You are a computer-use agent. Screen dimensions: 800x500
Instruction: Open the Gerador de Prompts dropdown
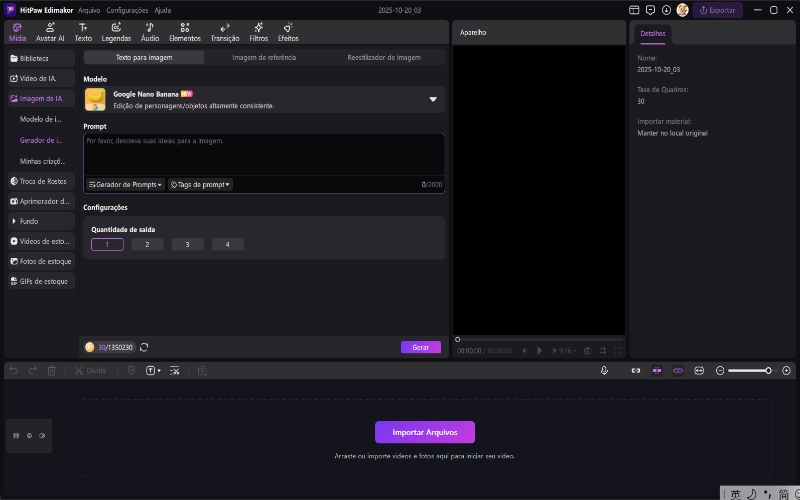coord(125,185)
